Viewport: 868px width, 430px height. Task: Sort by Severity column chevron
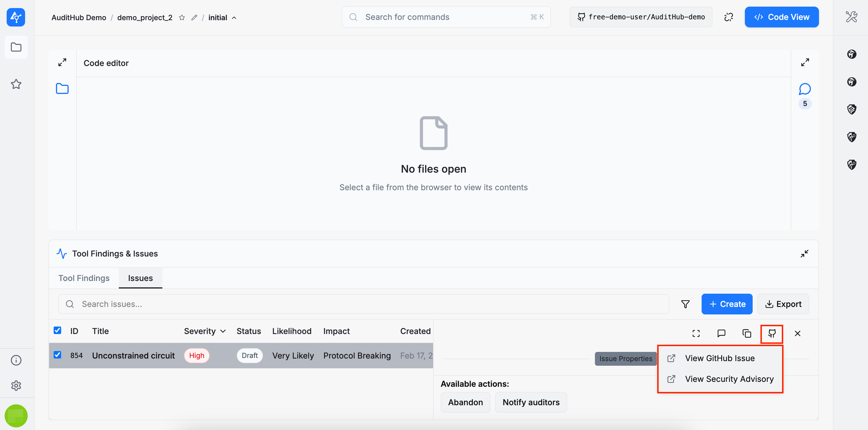tap(223, 331)
